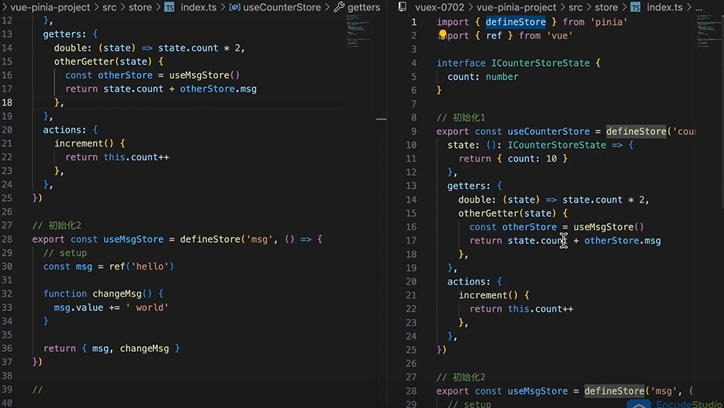Click the TS file icon in right breadcrumb
Screen dimensions: 724x408
point(635,7)
